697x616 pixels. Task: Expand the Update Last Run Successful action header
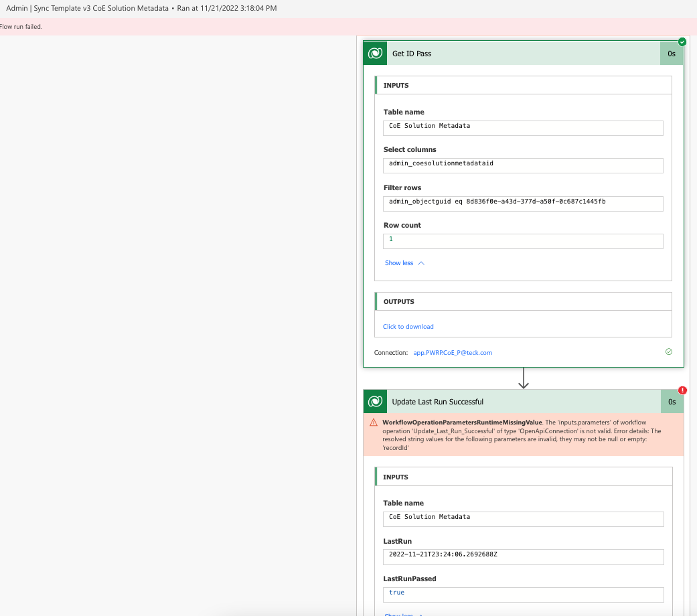(522, 402)
